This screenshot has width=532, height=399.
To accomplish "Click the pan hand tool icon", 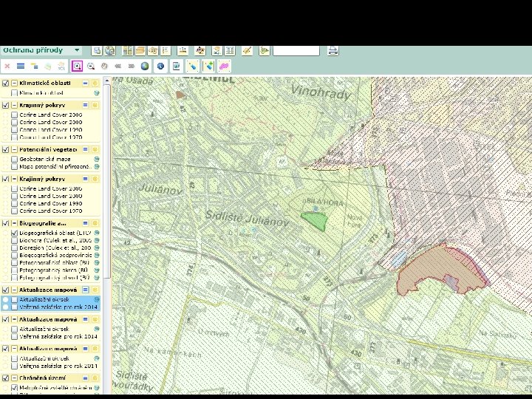I will (x=104, y=66).
